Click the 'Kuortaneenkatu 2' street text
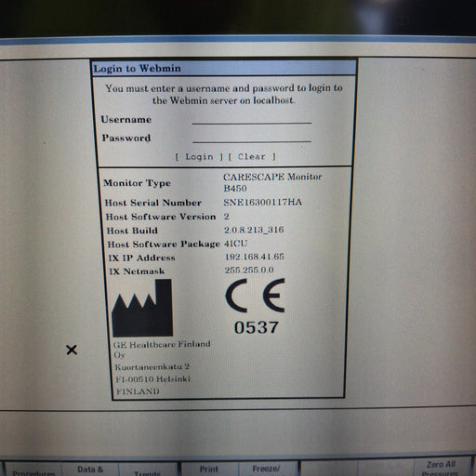 point(152,367)
